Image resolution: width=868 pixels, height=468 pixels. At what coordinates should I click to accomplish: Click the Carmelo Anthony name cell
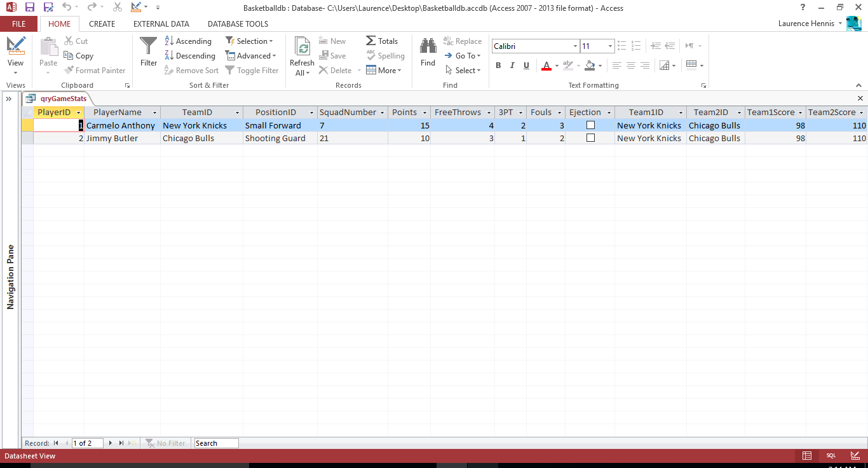coord(122,125)
